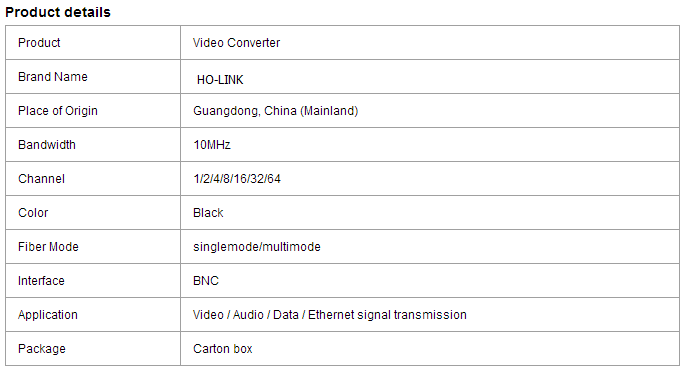Click the Ethernet signal transmission text
The height and width of the screenshot is (374, 686).
(387, 315)
